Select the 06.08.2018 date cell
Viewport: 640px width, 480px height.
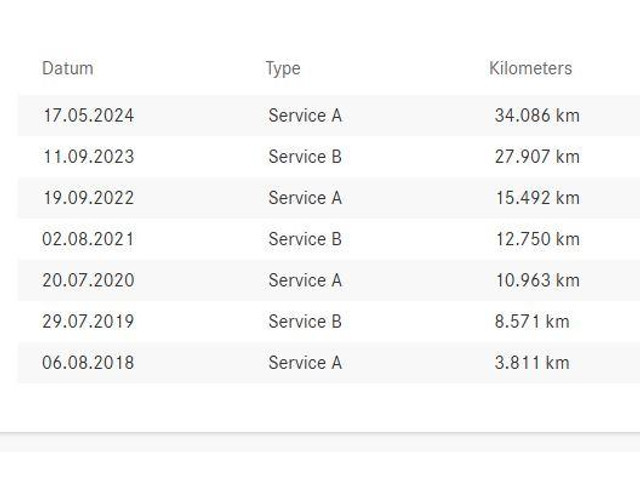(x=88, y=363)
